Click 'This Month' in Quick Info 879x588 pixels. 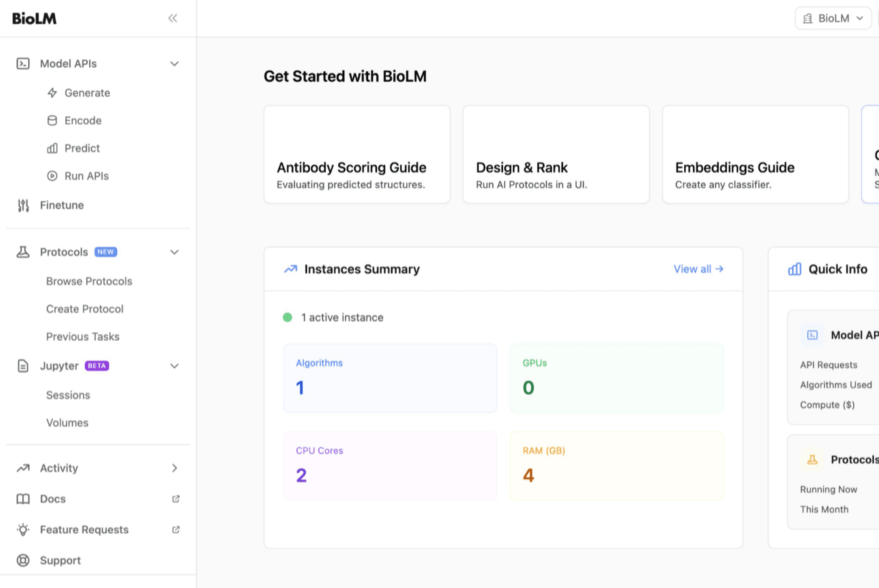click(824, 509)
